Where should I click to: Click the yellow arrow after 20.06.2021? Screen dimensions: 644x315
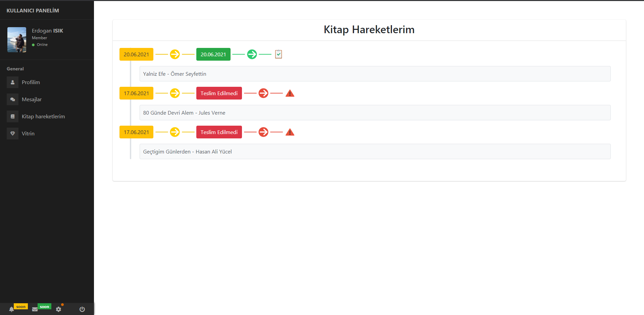(x=175, y=54)
